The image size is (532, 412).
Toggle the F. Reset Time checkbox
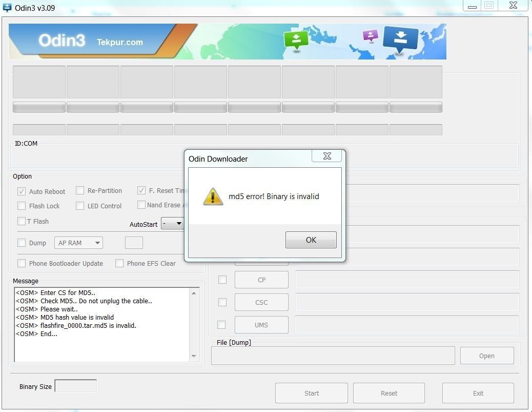[141, 190]
